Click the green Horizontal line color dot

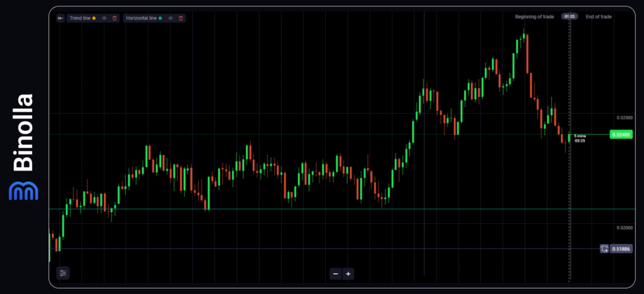pyautogui.click(x=160, y=18)
